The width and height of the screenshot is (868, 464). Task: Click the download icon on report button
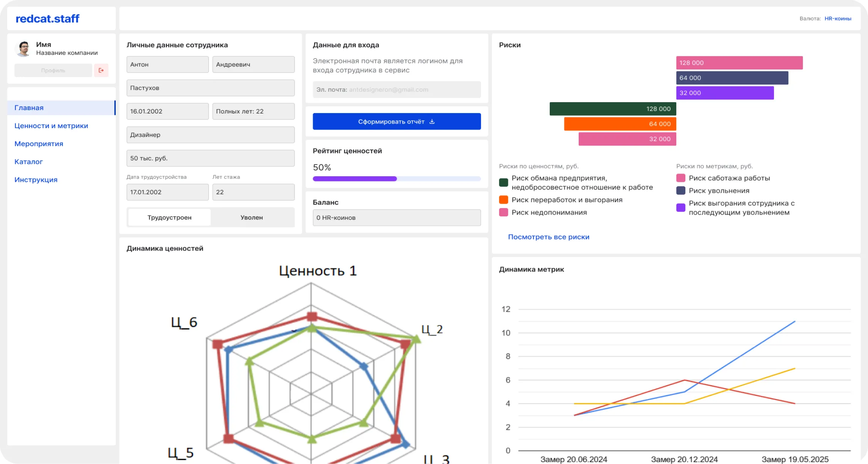point(432,121)
